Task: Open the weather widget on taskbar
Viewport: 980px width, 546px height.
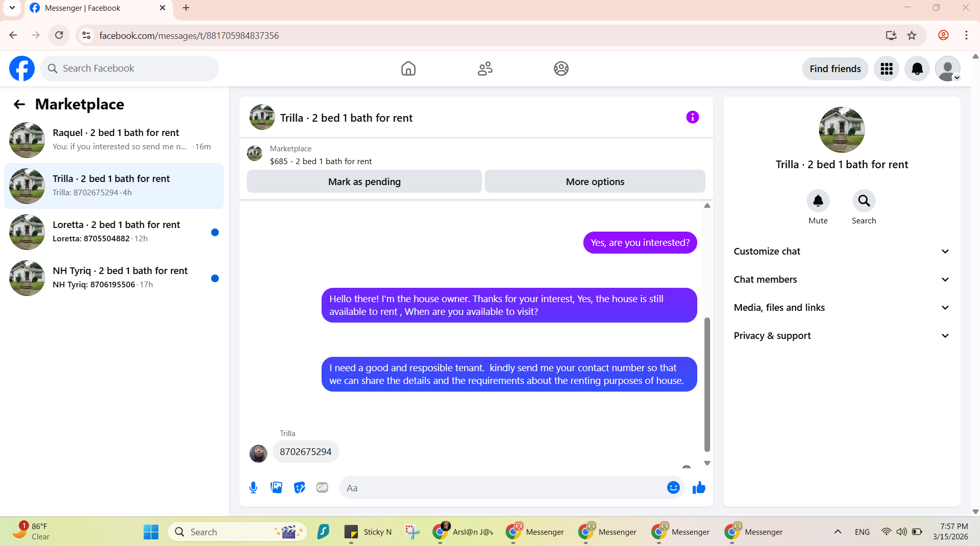Action: point(32,531)
